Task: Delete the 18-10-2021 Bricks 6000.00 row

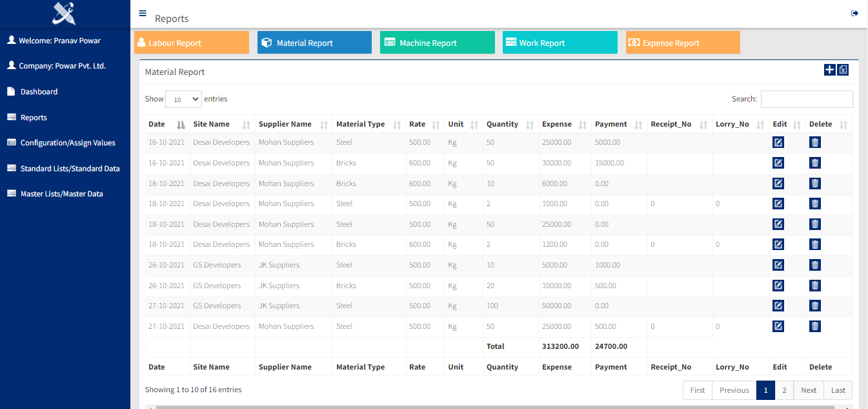Action: (x=815, y=184)
